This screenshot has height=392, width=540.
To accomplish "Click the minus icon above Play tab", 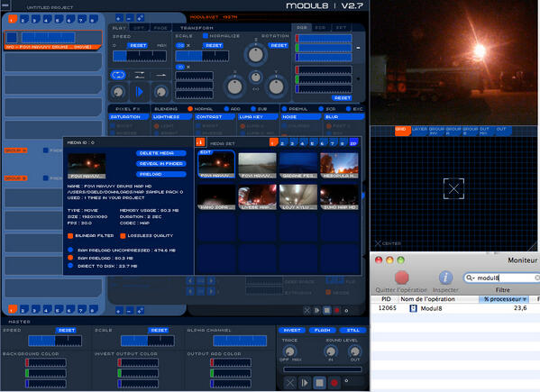I will click(x=129, y=18).
